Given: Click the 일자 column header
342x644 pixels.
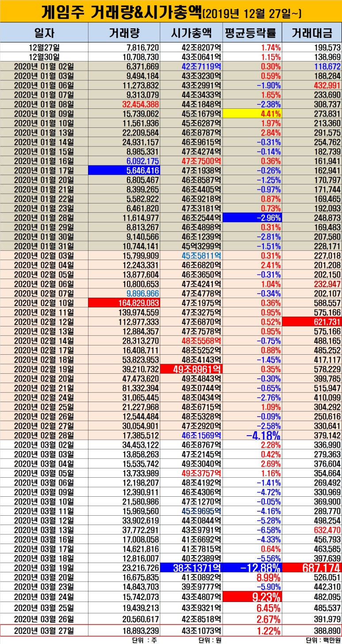Looking at the screenshot, I should pos(44,33).
